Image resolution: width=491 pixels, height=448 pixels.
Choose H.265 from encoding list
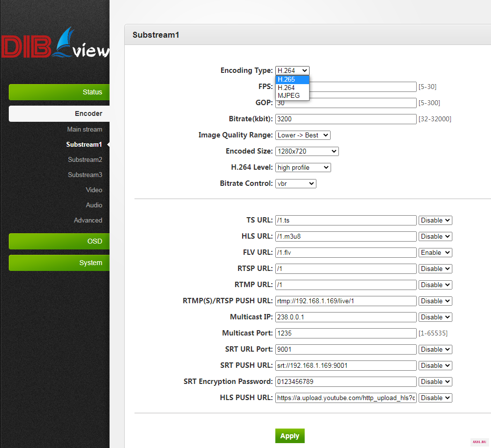[x=292, y=80]
